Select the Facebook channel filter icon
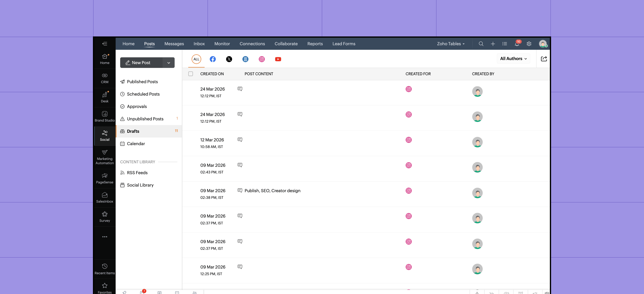This screenshot has width=644, height=294. pyautogui.click(x=213, y=59)
